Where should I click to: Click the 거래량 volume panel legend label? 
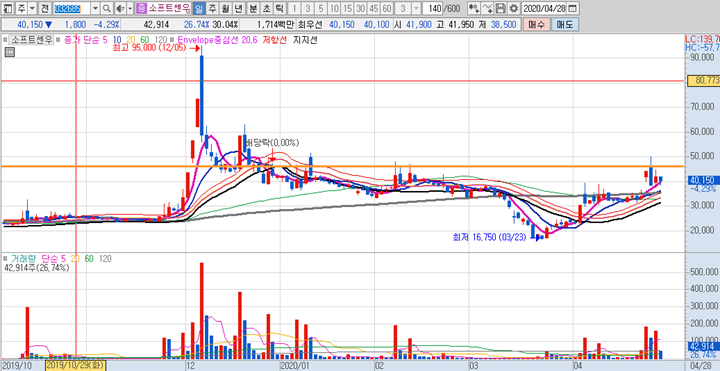(x=23, y=259)
